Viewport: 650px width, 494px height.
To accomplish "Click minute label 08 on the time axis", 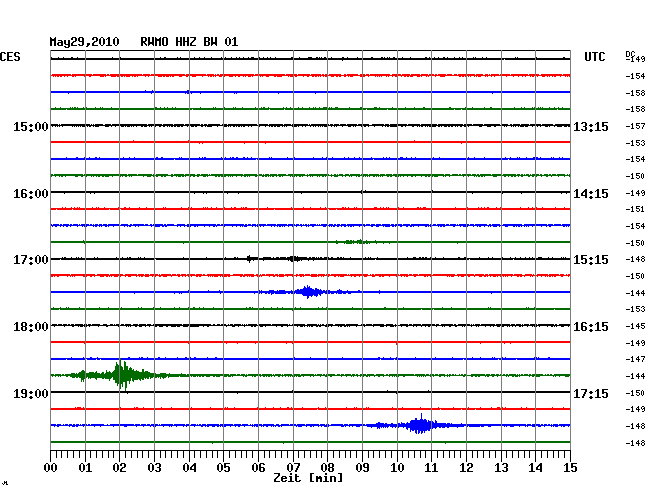I will [x=327, y=467].
